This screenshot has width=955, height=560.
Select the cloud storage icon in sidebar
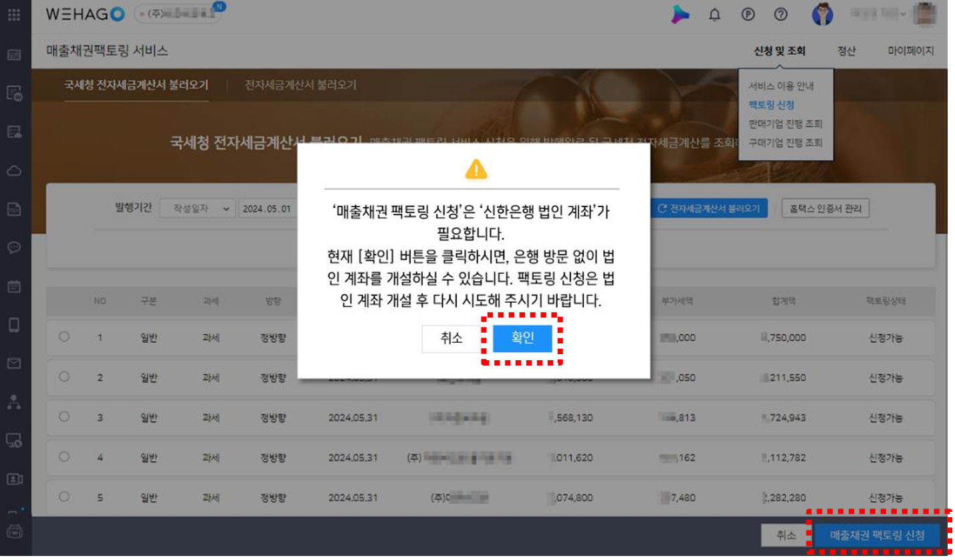point(15,170)
